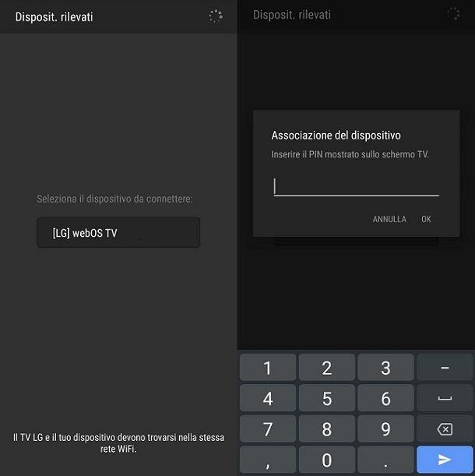Tap the 1 key on keypad

coord(268,367)
